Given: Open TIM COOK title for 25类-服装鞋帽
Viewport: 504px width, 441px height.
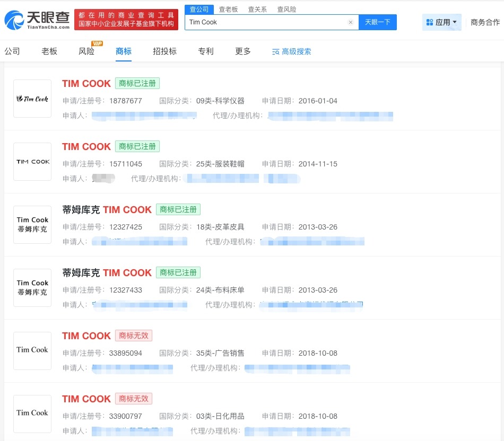Looking at the screenshot, I should (86, 146).
